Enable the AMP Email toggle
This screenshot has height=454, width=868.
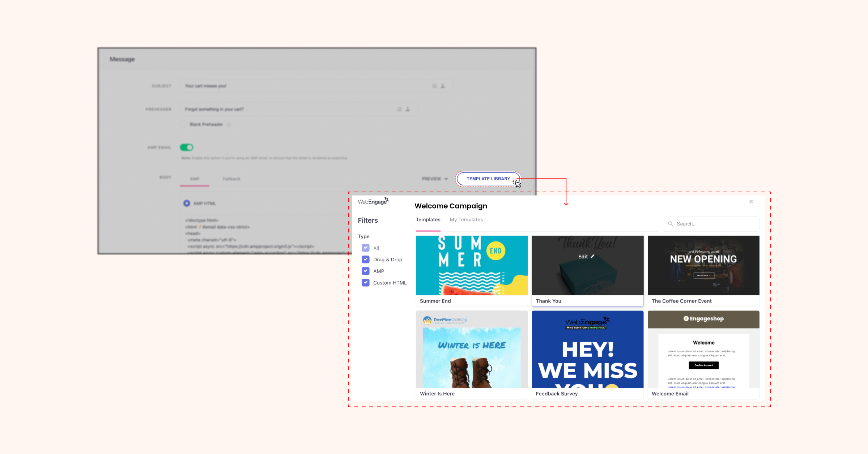[186, 147]
